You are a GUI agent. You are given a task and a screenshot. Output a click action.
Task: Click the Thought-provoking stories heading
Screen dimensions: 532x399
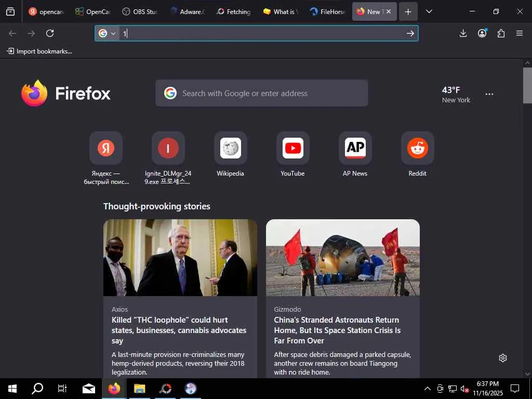tap(157, 206)
